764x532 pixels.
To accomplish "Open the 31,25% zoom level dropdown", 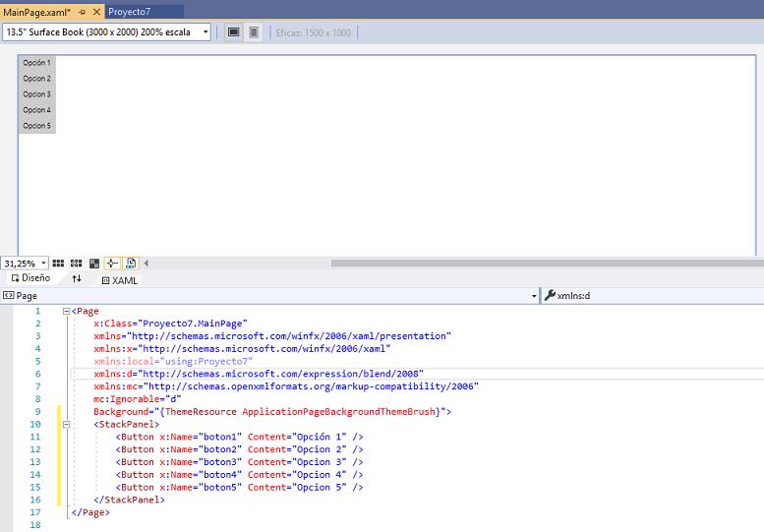I will tap(25, 264).
